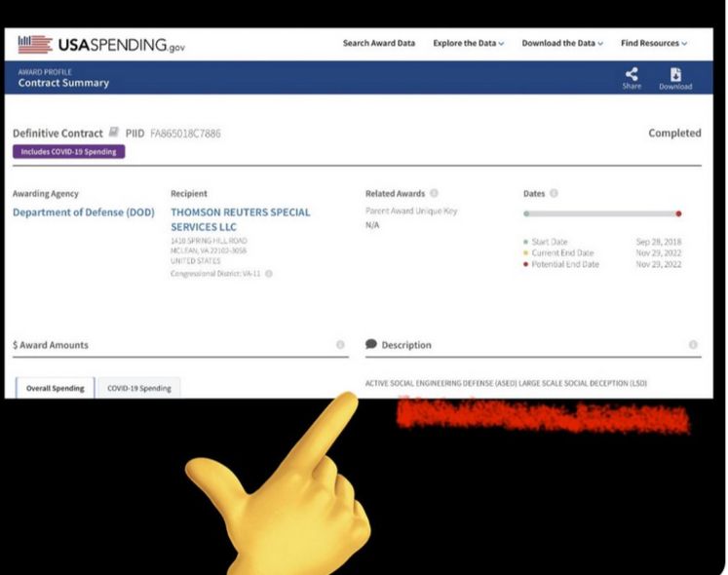Viewport: 728px width, 575px height.
Task: Open info icon next to Related Awards
Action: 434,193
